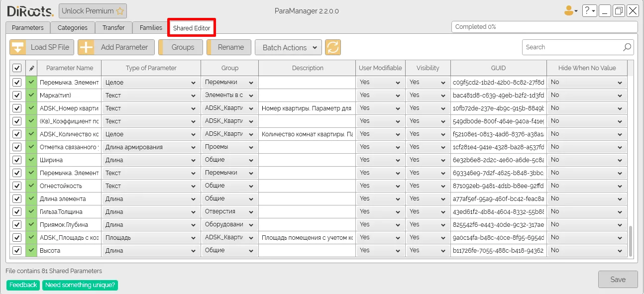Viewport: 644px width, 294px height.
Task: Open the Group dropdown for Марка(тип)
Action: click(229, 95)
